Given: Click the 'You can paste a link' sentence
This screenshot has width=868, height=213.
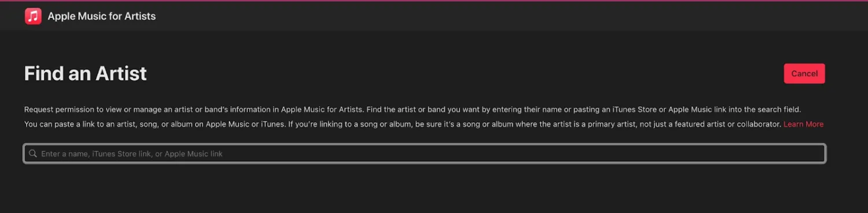Looking at the screenshot, I should point(154,124).
